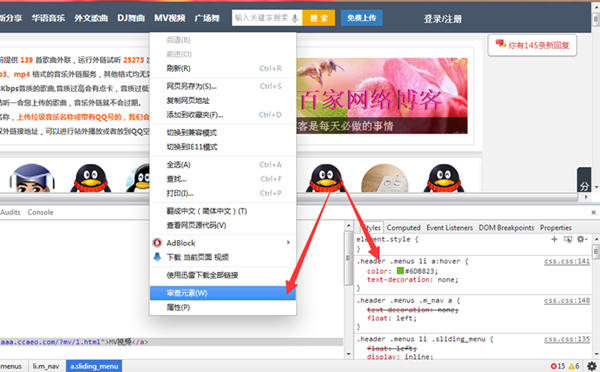
Task: Switch to the Computed tab
Action: 403,228
